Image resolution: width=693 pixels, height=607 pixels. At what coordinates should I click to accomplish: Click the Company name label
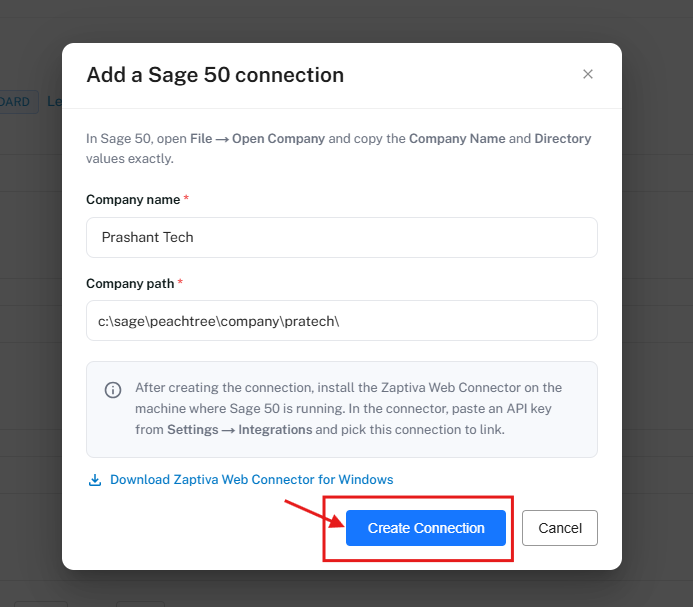(133, 199)
